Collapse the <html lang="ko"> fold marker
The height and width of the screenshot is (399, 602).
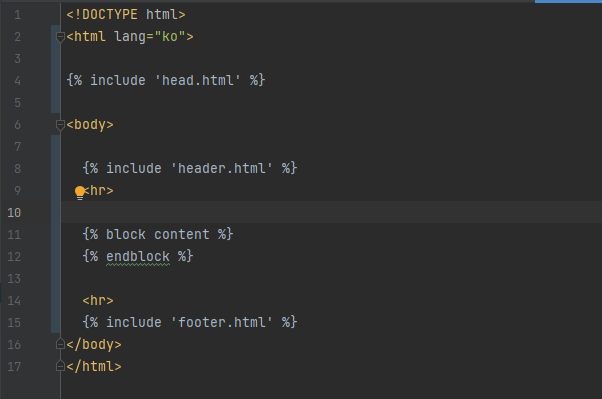[60, 37]
